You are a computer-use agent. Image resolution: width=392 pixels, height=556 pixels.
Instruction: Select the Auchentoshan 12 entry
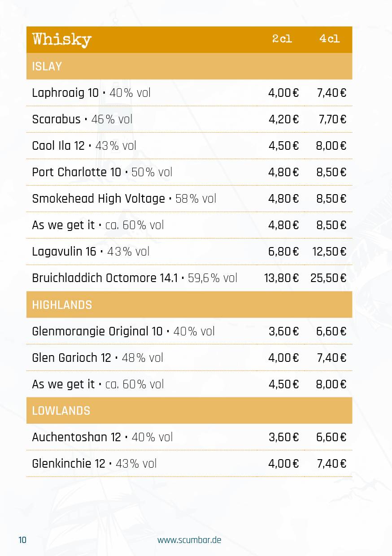click(189, 437)
